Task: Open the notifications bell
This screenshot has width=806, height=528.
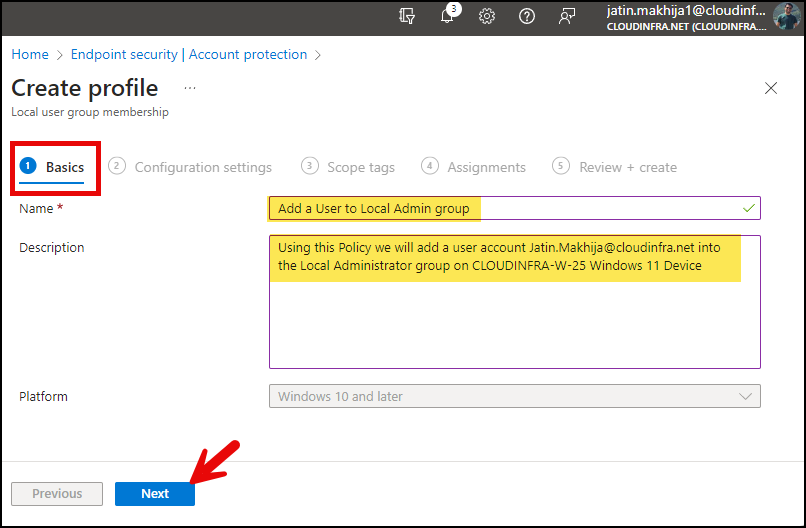Action: tap(447, 16)
